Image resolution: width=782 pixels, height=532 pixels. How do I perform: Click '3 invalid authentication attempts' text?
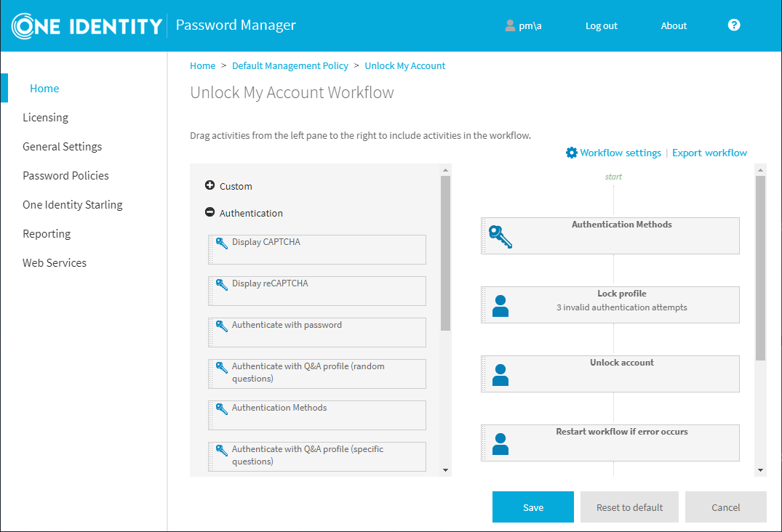622,307
